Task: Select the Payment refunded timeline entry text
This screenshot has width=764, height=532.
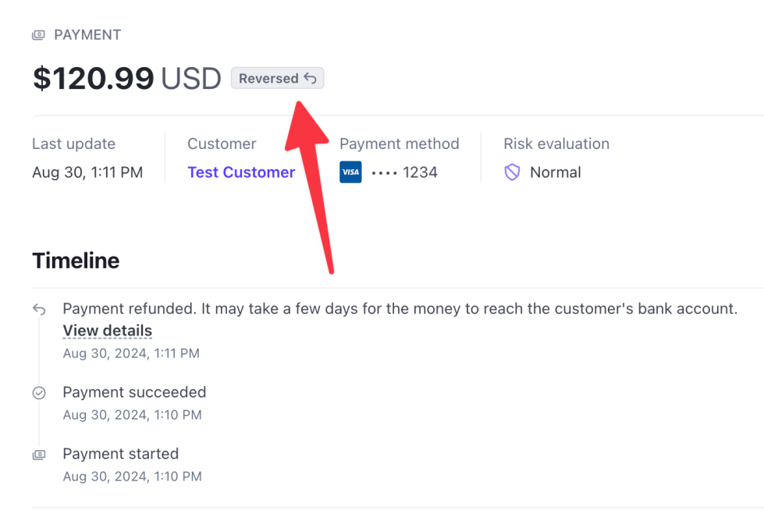Action: tap(400, 309)
